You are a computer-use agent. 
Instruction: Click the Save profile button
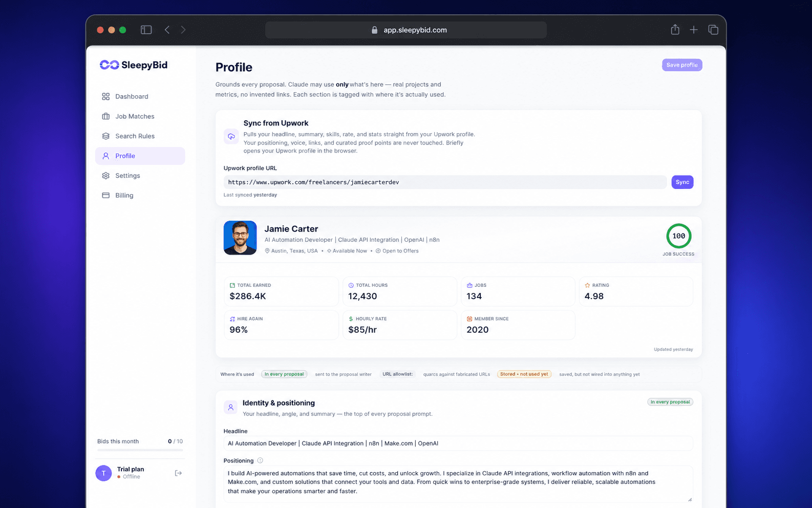682,65
